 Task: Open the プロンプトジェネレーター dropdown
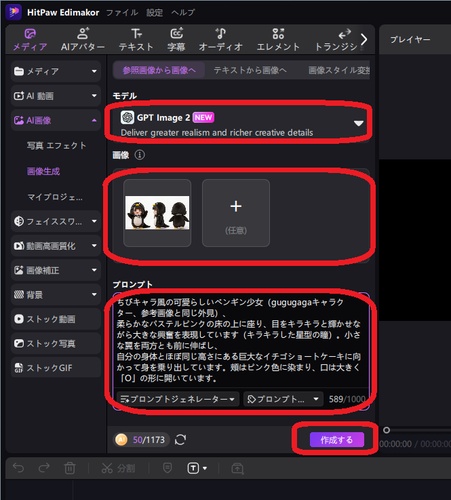178,399
